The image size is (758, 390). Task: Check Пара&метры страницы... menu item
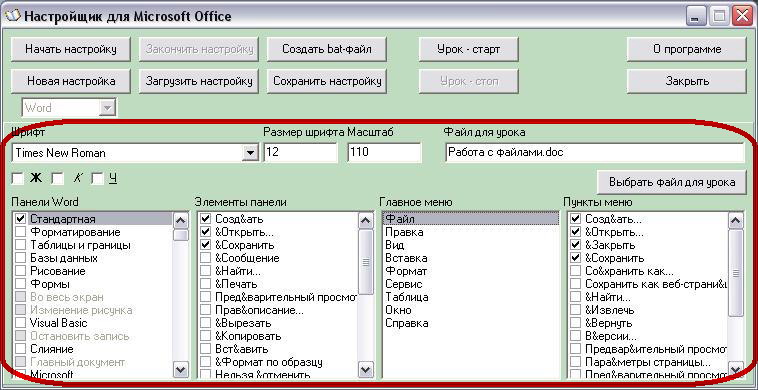pos(575,362)
